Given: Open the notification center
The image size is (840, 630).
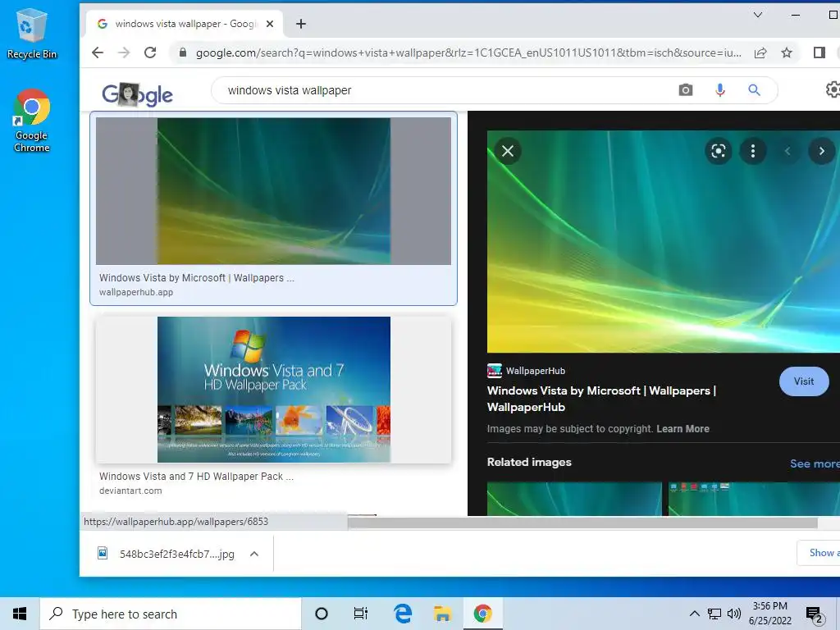Looking at the screenshot, I should click(x=815, y=614).
